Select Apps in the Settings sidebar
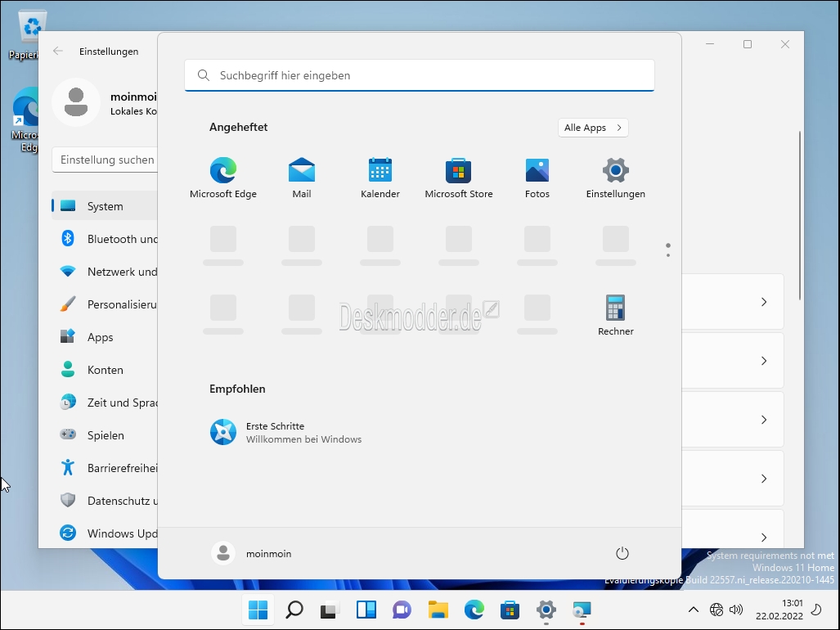840x630 pixels. click(105, 336)
